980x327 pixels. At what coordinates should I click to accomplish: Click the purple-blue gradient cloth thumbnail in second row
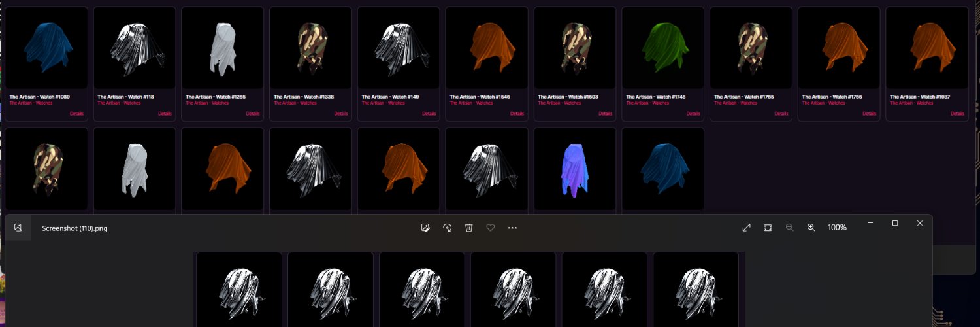(575, 169)
